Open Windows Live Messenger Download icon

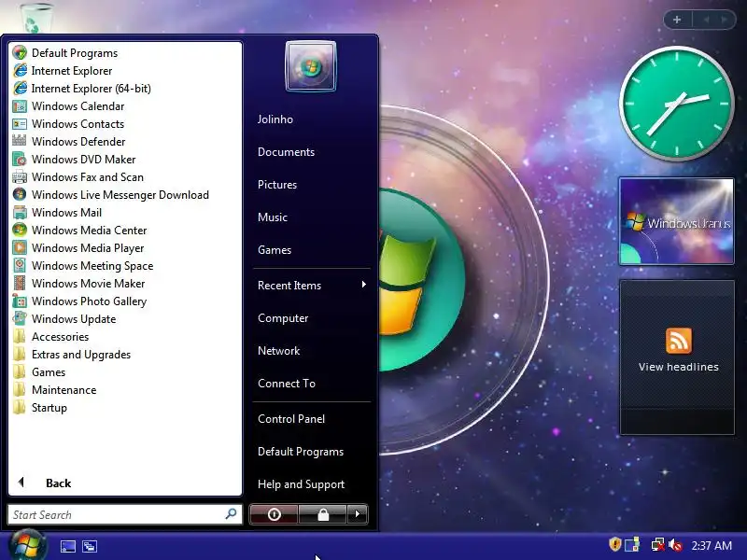pos(20,195)
